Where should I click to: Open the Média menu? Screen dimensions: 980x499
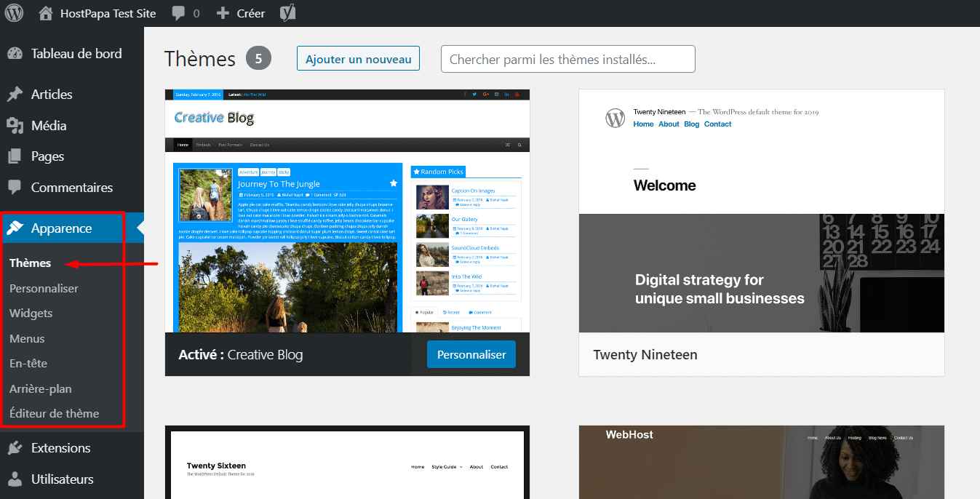(x=49, y=126)
